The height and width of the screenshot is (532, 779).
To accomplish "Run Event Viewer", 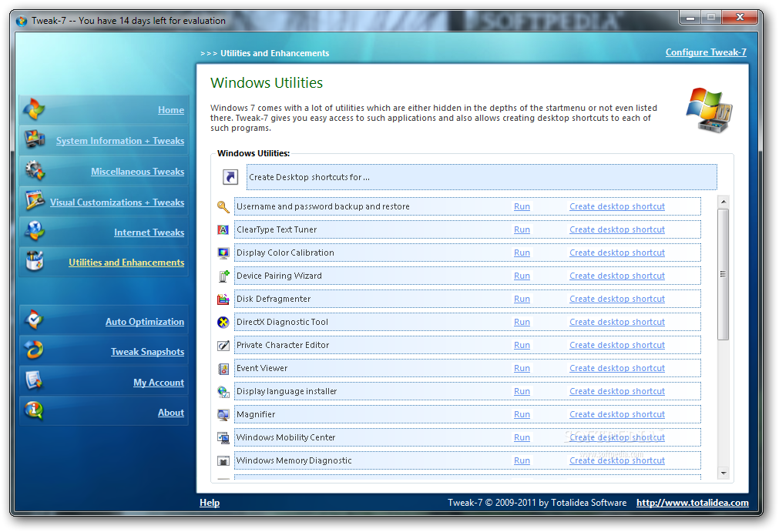I will tap(522, 368).
